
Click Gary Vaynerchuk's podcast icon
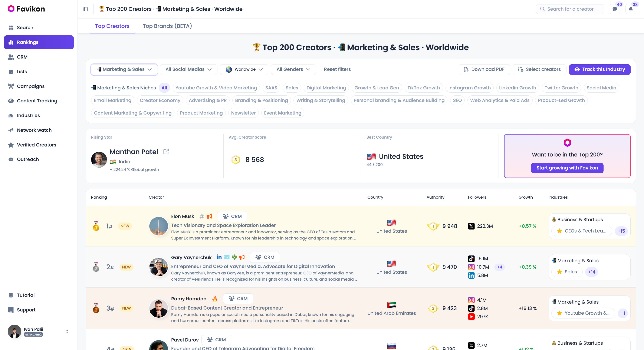pos(234,257)
